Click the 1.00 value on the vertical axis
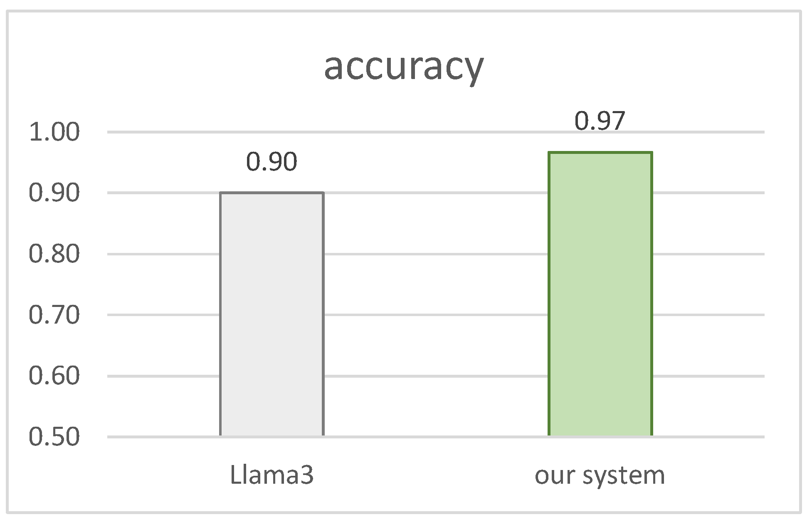812x522 pixels. tap(54, 133)
